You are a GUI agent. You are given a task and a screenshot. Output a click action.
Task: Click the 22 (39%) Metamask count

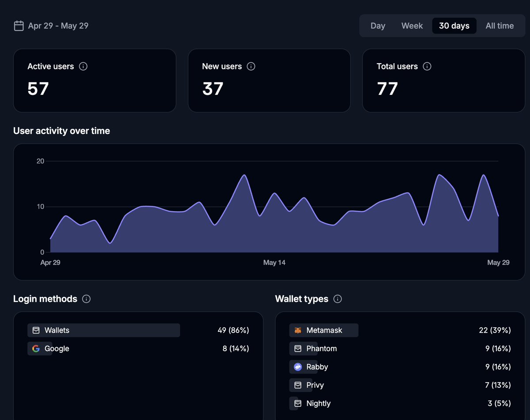(495, 330)
